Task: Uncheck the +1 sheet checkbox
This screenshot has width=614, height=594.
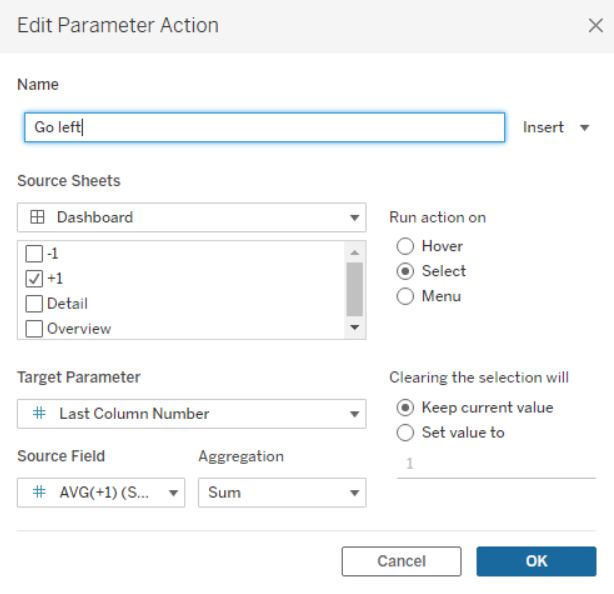Action: [34, 279]
